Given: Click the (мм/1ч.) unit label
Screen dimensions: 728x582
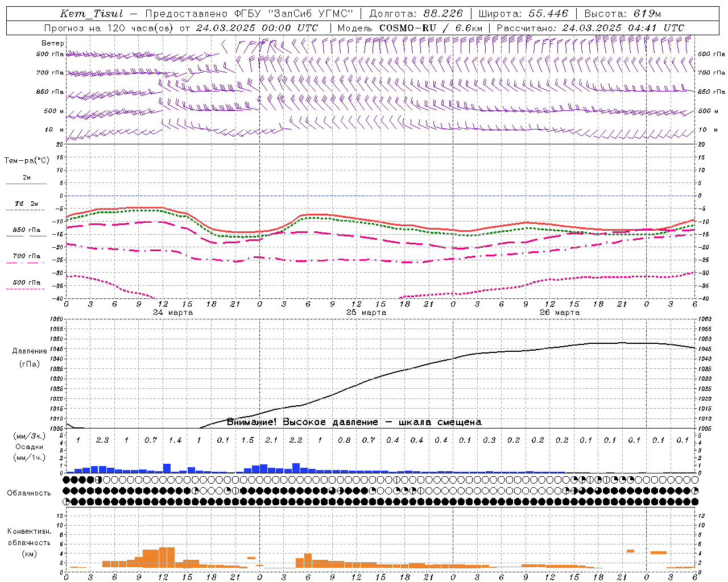Looking at the screenshot, I should (x=29, y=458).
